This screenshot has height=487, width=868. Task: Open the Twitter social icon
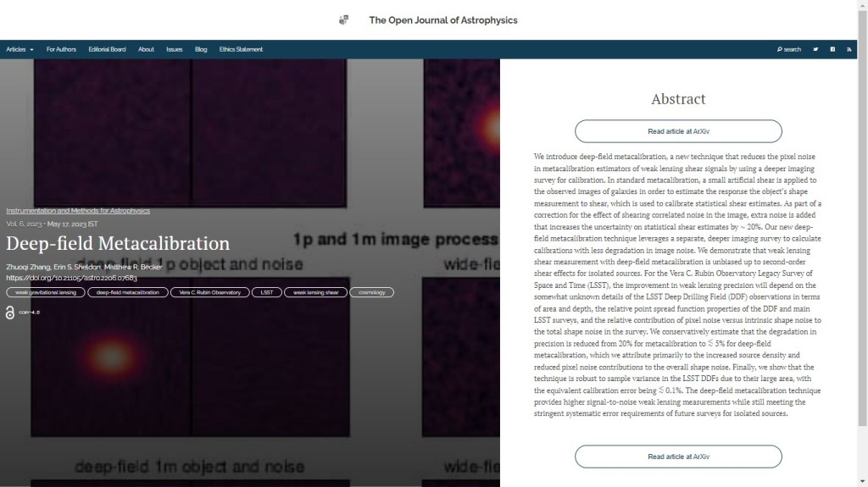click(815, 49)
